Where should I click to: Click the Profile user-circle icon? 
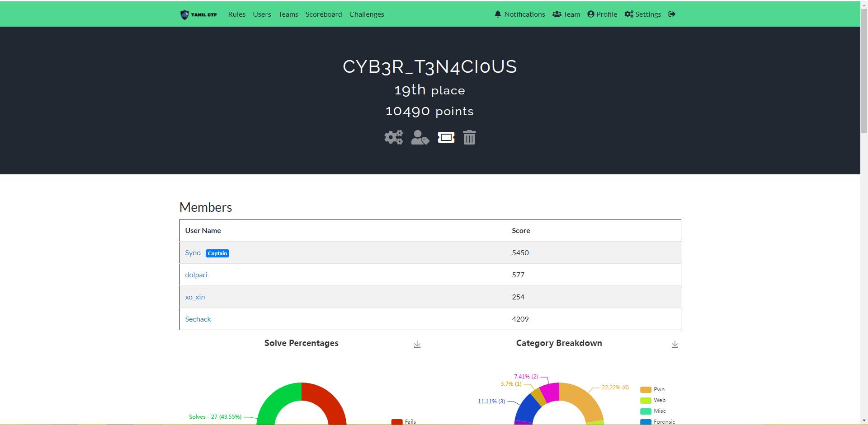pyautogui.click(x=590, y=14)
